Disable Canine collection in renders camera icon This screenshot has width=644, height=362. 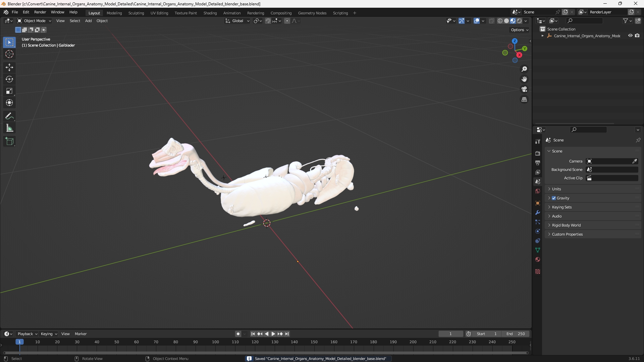click(x=637, y=36)
